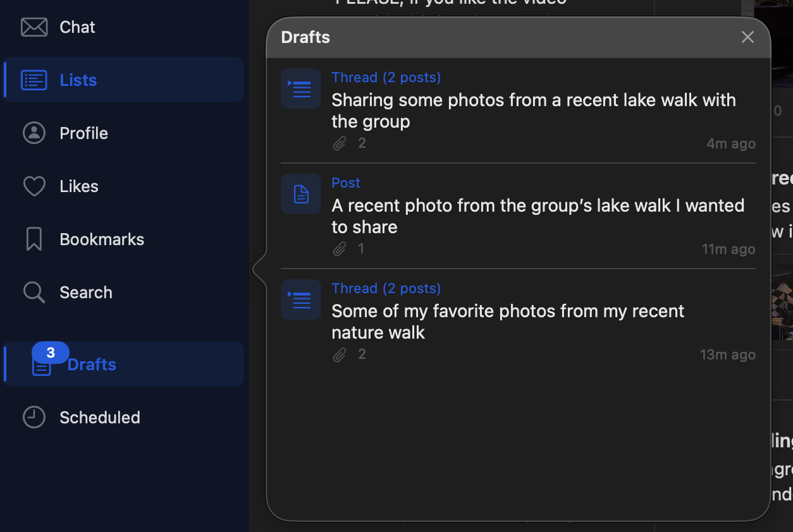The width and height of the screenshot is (793, 532).
Task: Click the paperclip icon on the first draft
Action: click(x=340, y=143)
